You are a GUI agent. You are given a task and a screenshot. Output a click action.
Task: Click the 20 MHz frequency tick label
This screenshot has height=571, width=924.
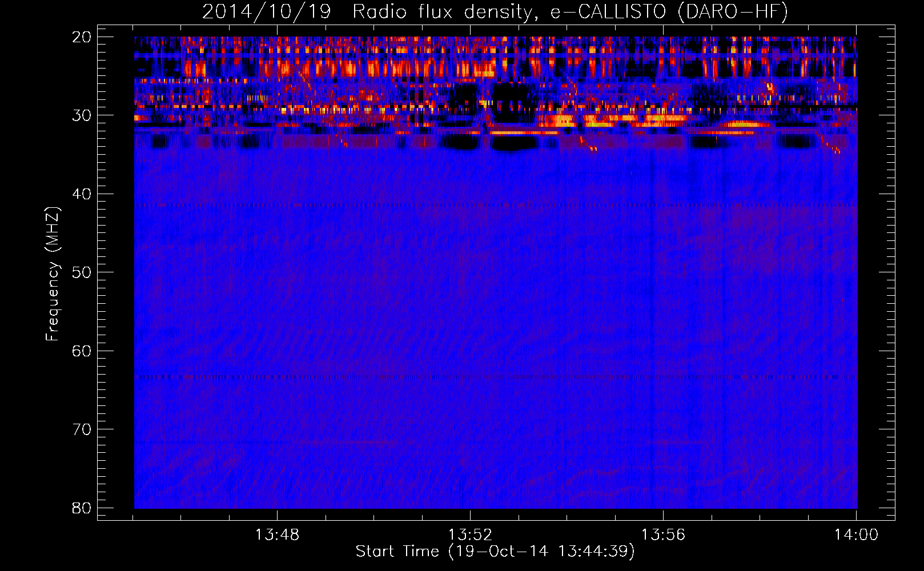(x=82, y=37)
